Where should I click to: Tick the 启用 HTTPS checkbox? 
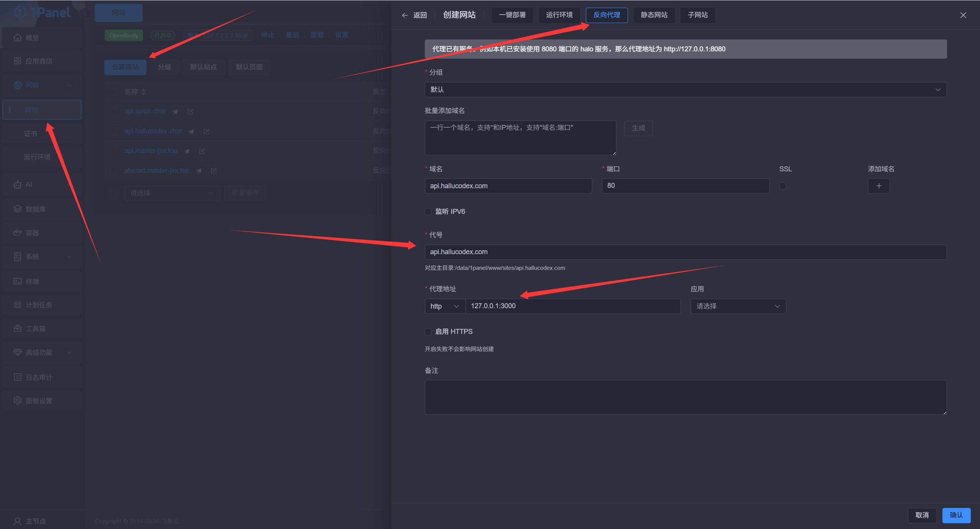click(428, 332)
